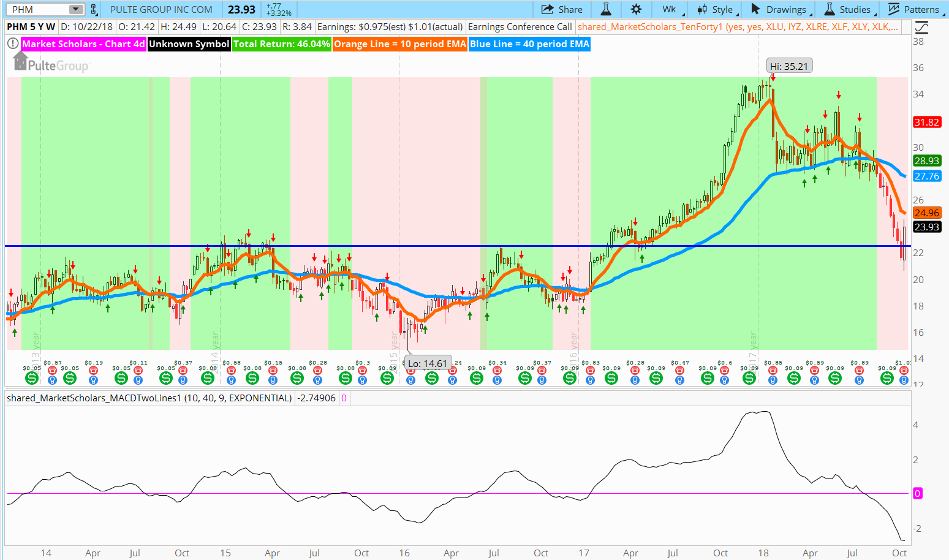Click the magenta 0 tag on MACD axis
This screenshot has height=560, width=949.
click(917, 493)
